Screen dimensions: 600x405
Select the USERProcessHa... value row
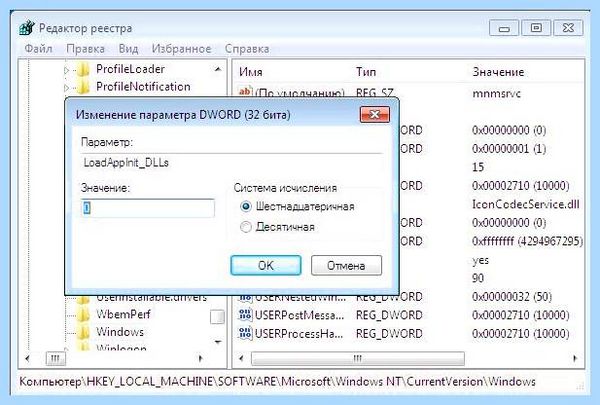409,333
